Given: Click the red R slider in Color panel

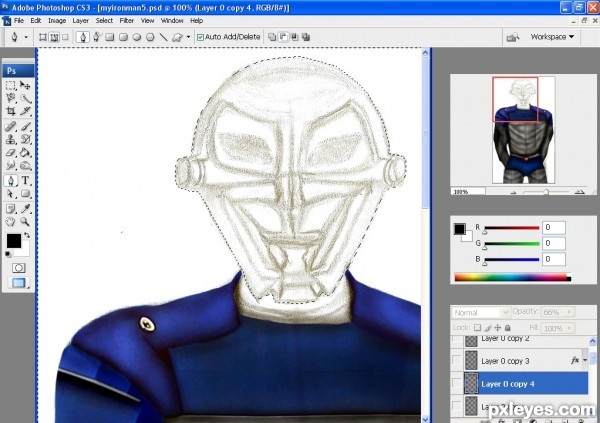Looking at the screenshot, I should (x=512, y=228).
